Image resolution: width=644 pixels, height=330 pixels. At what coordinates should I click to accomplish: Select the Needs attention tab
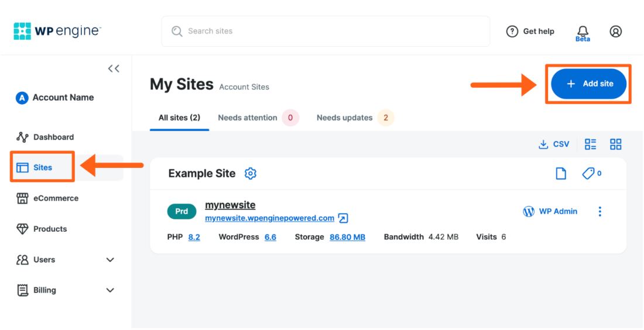coord(258,118)
